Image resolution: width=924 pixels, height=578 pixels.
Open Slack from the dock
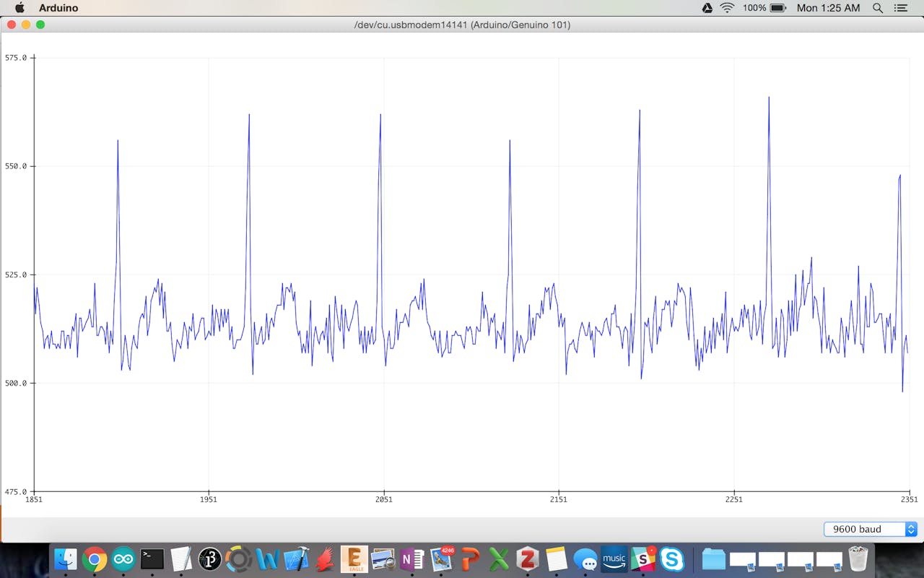click(x=643, y=558)
